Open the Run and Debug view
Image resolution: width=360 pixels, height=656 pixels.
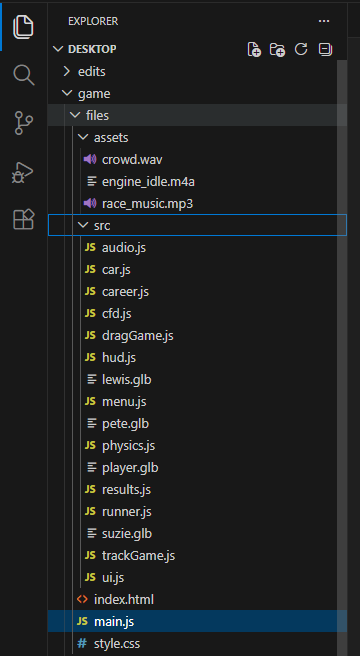[x=22, y=172]
